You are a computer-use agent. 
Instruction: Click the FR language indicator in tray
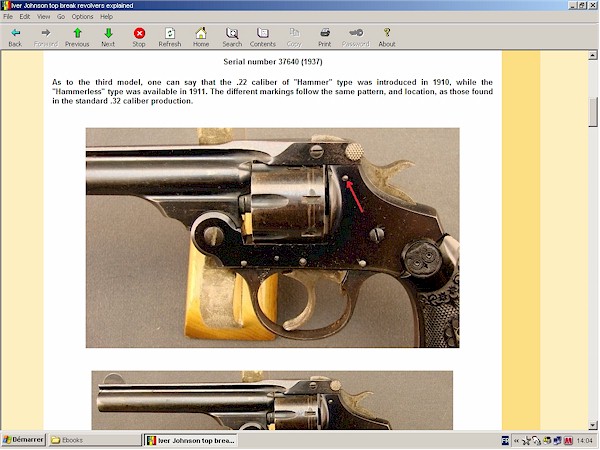pyautogui.click(x=505, y=441)
